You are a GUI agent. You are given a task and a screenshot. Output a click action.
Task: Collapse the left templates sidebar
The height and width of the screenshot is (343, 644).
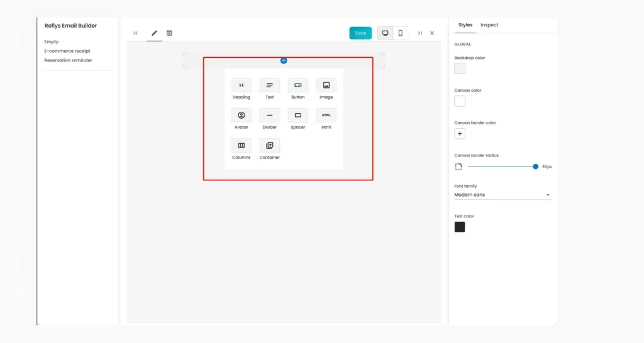[x=136, y=33]
